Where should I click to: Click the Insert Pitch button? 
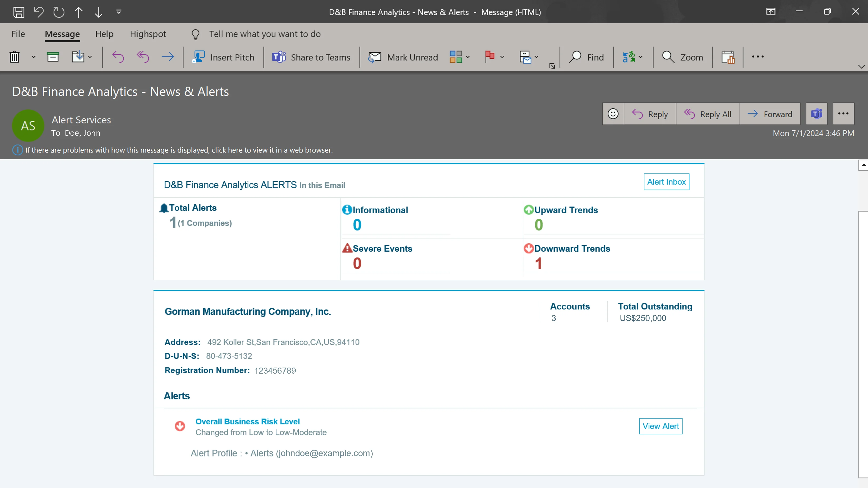coord(223,57)
